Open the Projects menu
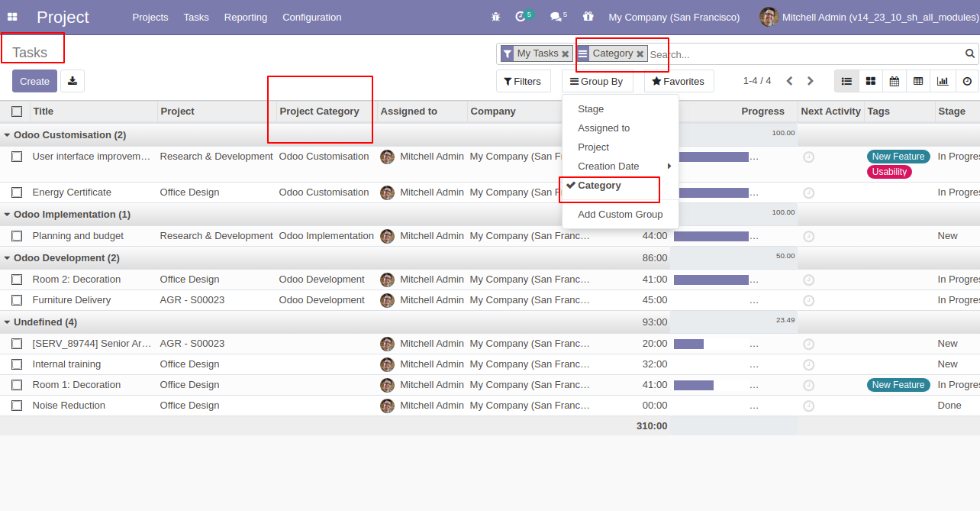 150,17
